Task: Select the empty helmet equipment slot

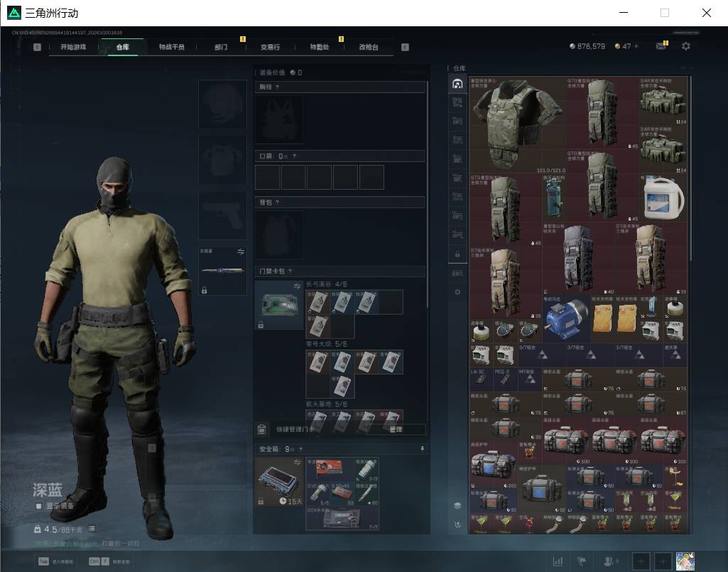Action: 222,104
